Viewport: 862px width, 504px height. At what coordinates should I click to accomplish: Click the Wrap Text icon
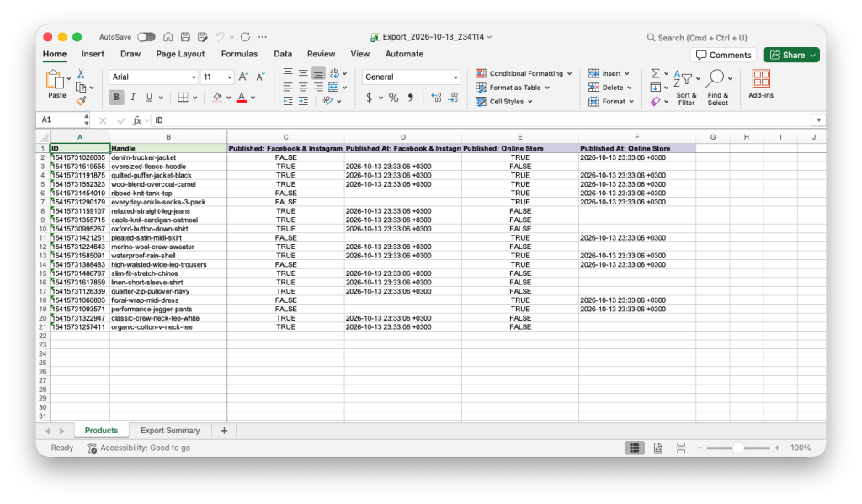point(334,72)
